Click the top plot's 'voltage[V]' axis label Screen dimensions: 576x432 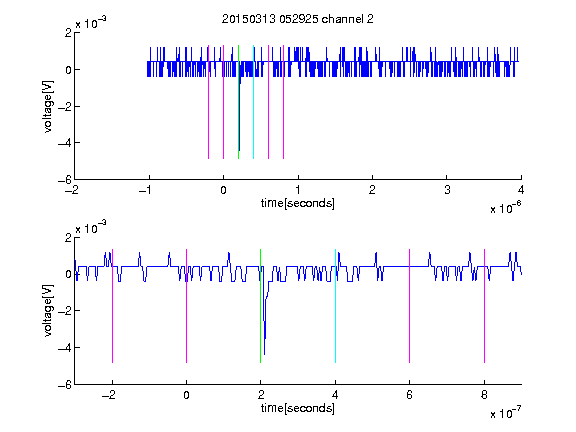click(x=48, y=107)
